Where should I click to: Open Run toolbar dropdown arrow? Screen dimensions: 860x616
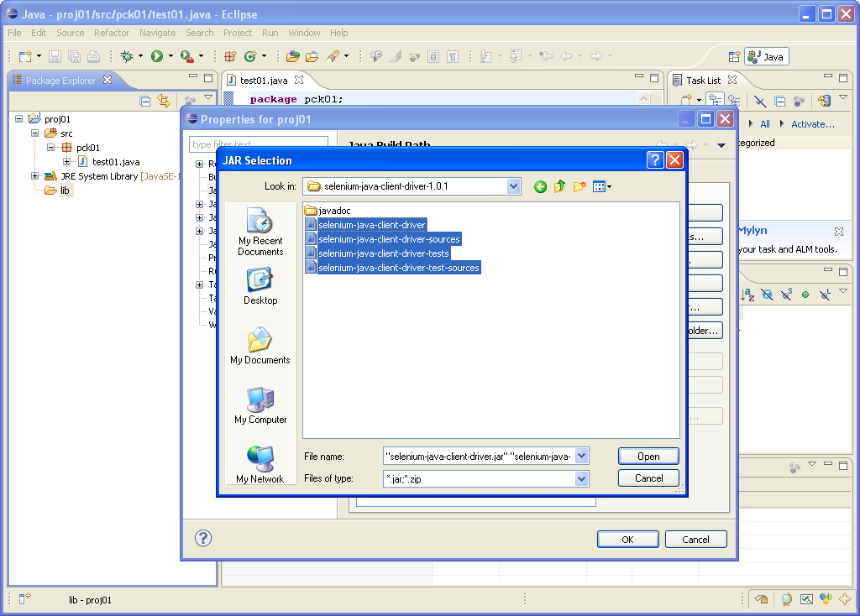(170, 56)
